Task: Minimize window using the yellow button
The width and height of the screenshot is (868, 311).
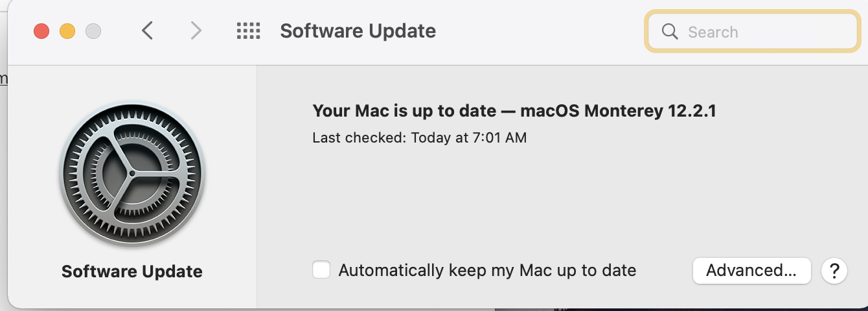Action: pos(67,31)
